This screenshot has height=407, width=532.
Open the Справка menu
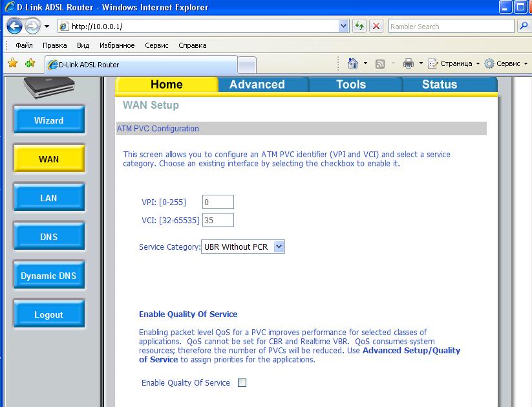click(193, 45)
